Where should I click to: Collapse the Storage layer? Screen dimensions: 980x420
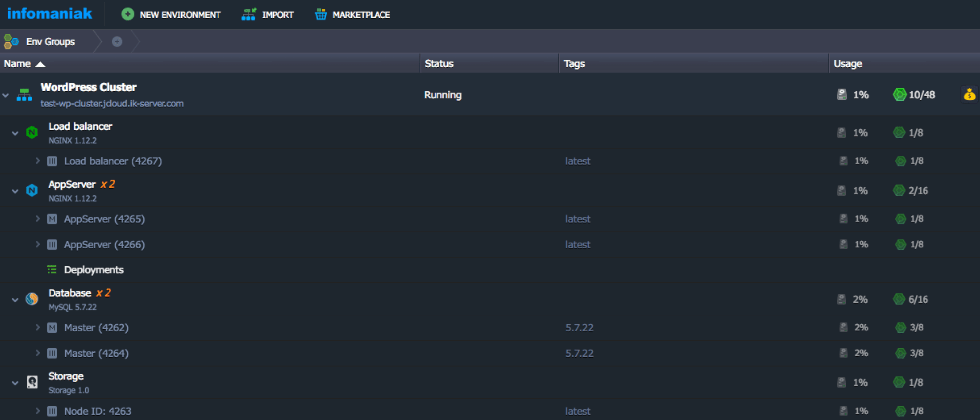15,382
